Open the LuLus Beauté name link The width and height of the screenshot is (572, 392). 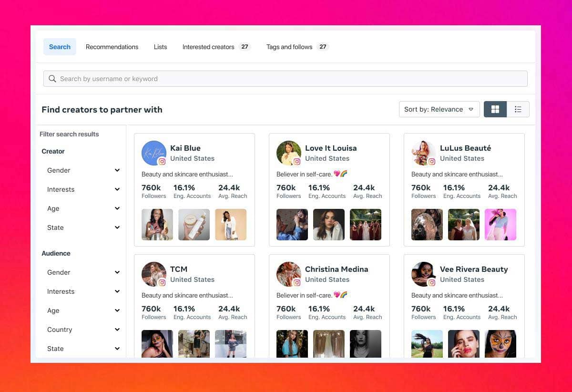[465, 148]
